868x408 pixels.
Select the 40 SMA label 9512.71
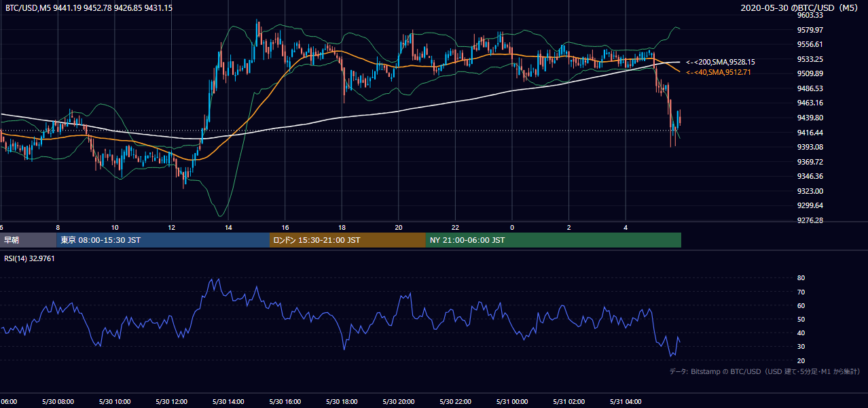718,72
